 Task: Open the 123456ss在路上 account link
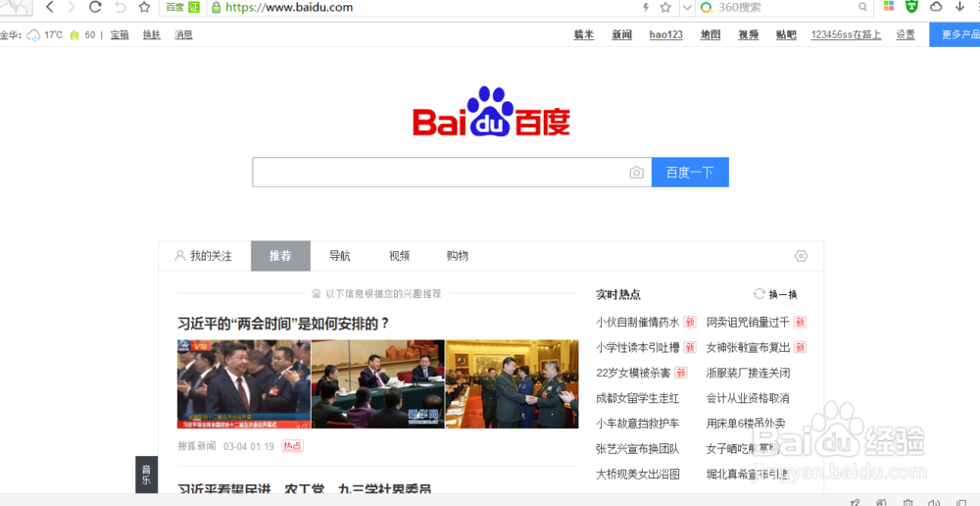(847, 35)
